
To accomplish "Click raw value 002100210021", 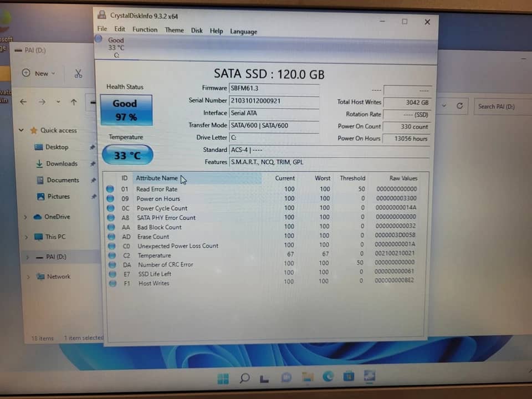I will pos(395,253).
